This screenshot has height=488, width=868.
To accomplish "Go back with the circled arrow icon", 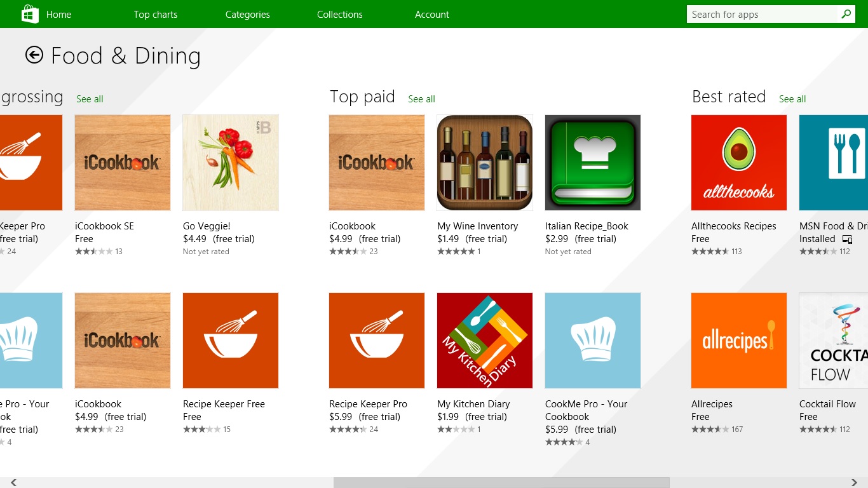I will click(x=34, y=55).
